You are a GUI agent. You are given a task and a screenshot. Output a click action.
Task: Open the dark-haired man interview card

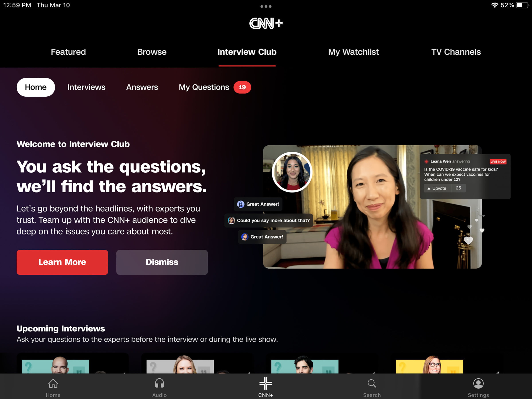pyautogui.click(x=322, y=363)
